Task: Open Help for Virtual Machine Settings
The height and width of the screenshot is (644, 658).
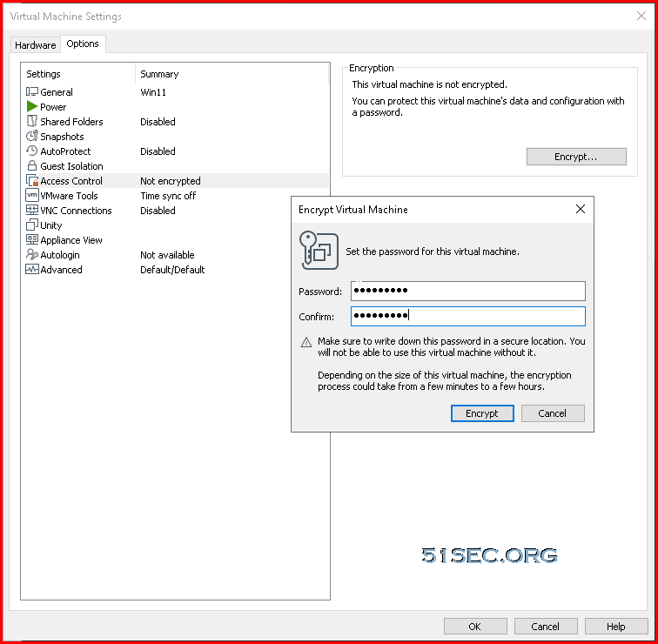Action: (x=616, y=627)
